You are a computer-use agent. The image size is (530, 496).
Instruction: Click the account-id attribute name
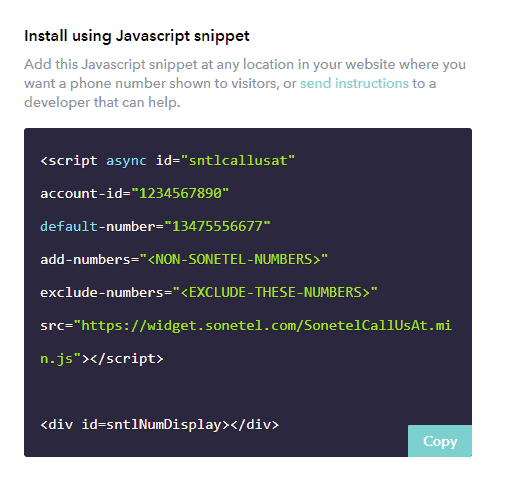81,193
